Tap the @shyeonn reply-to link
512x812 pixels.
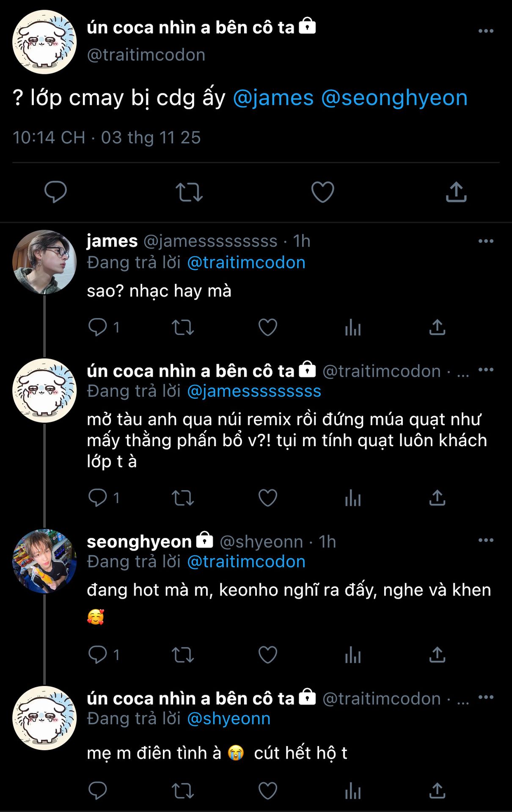(x=228, y=719)
